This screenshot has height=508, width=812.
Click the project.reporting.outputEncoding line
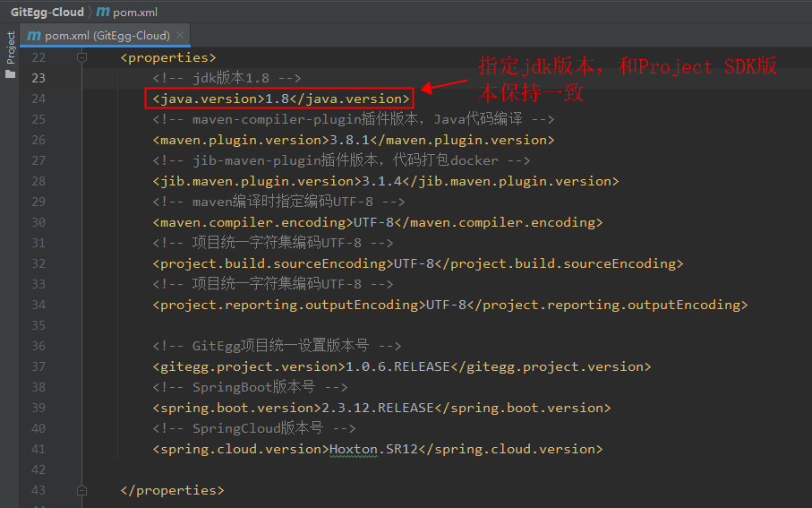[x=450, y=305]
